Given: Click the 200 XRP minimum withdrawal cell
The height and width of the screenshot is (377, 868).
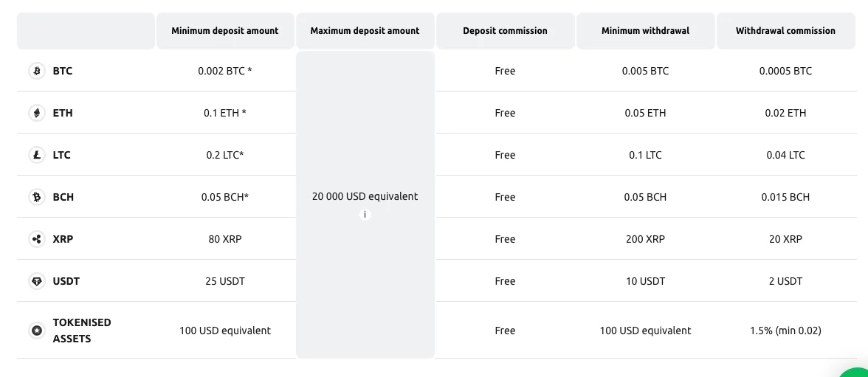Looking at the screenshot, I should [645, 239].
